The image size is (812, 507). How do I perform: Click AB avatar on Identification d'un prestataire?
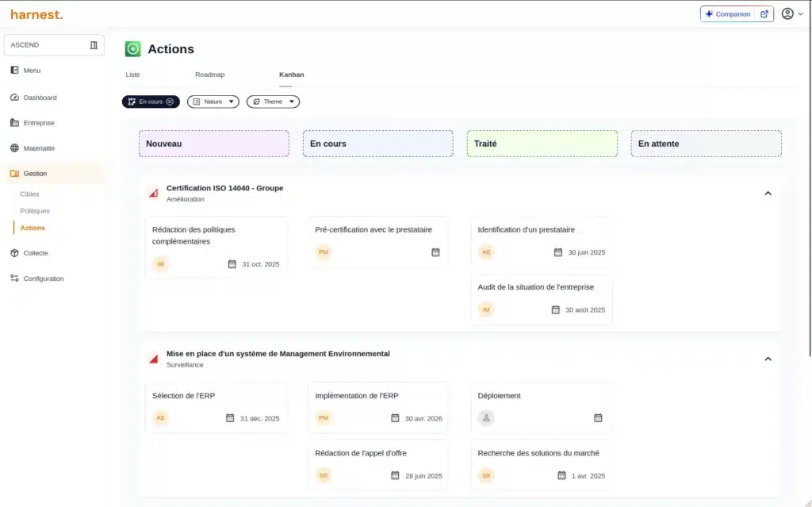point(486,252)
